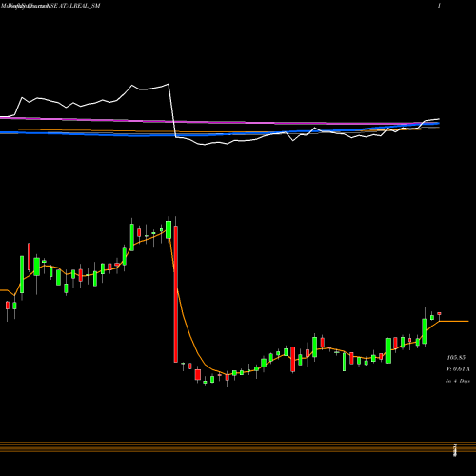Click the NSE ATALREAL_SM chart title
Image resolution: width=476 pixels, height=476 pixels.
[50, 6]
